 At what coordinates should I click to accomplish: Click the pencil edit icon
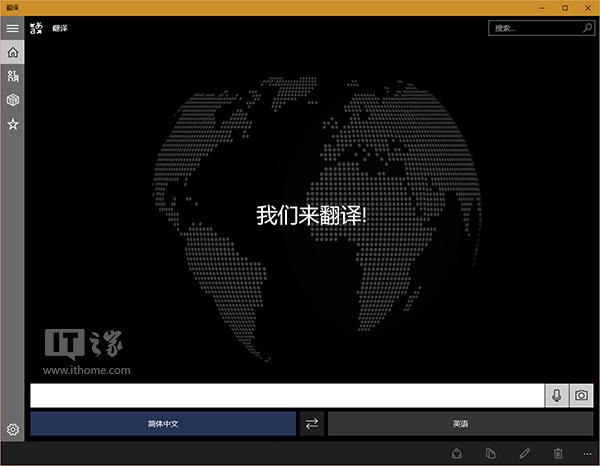coord(525,453)
